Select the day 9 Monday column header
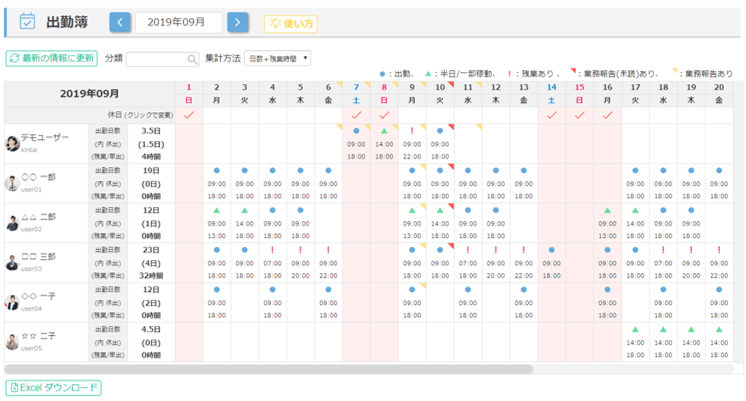 412,93
